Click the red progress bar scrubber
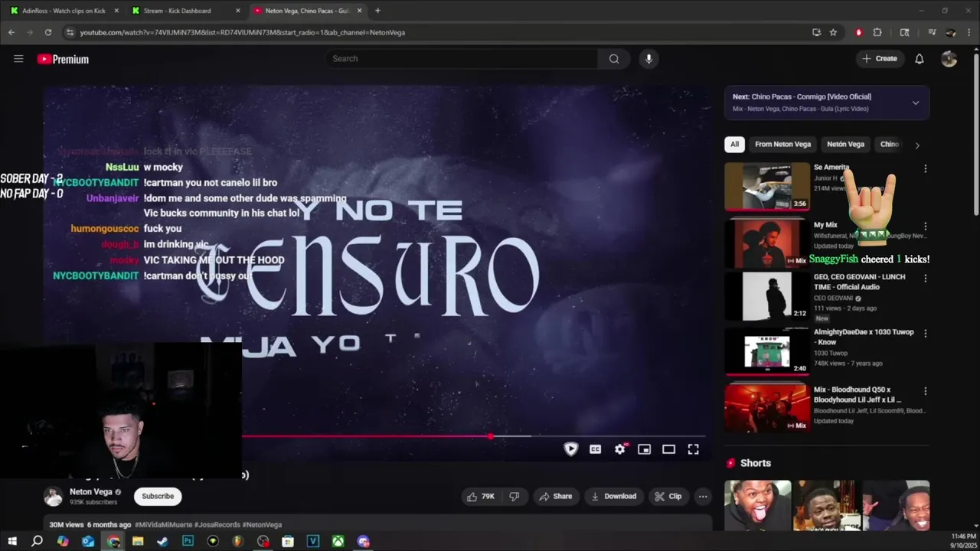 pos(490,436)
